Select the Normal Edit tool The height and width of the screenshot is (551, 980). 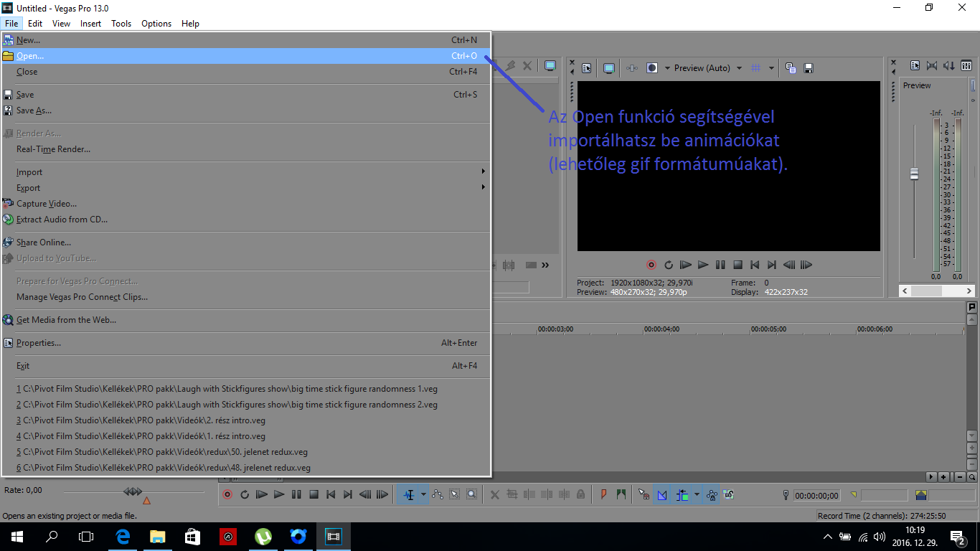[409, 494]
